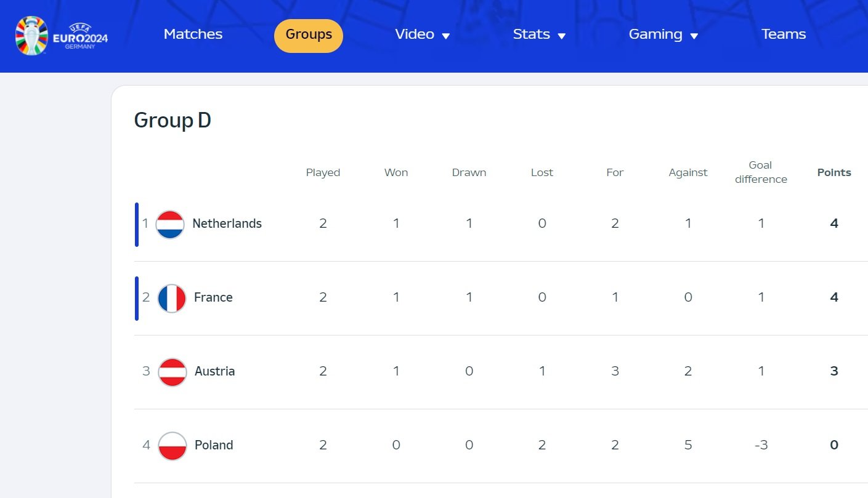Click the Played column header
Image resolution: width=868 pixels, height=498 pixels.
click(x=323, y=172)
